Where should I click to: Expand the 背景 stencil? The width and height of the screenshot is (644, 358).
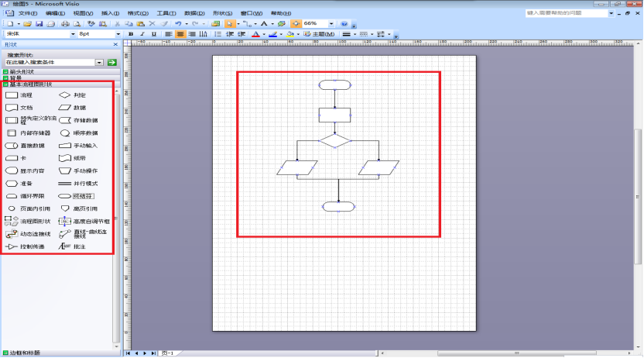click(x=61, y=77)
